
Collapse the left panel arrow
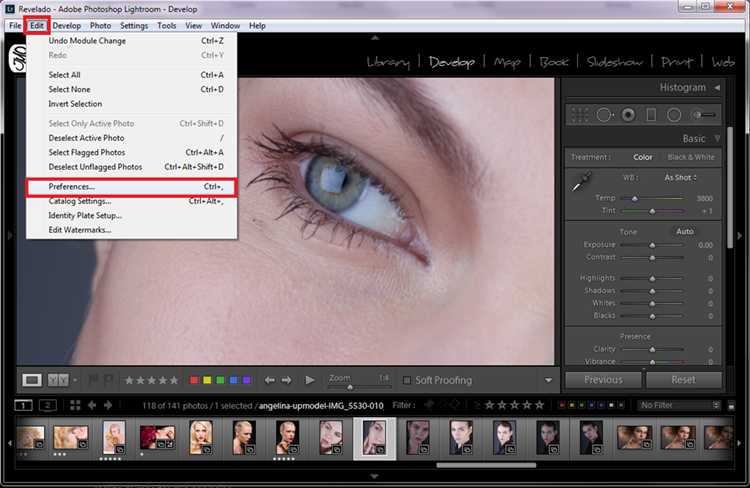(9, 235)
